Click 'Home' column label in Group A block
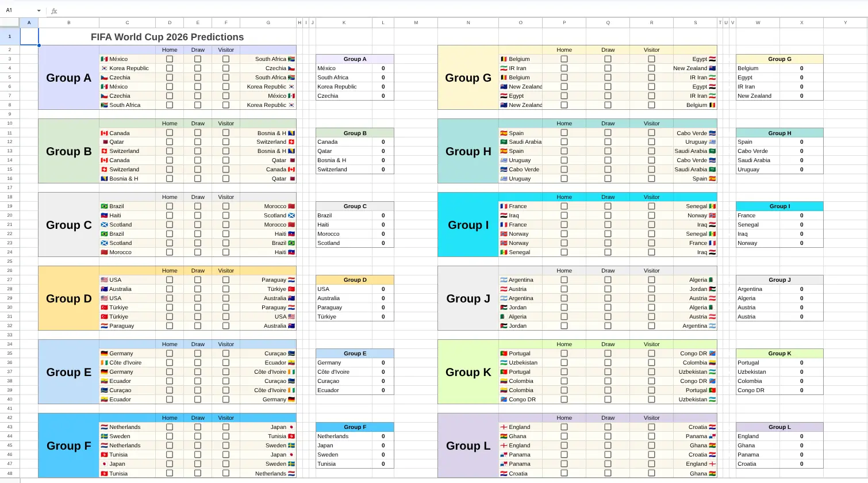The image size is (868, 483). click(170, 50)
